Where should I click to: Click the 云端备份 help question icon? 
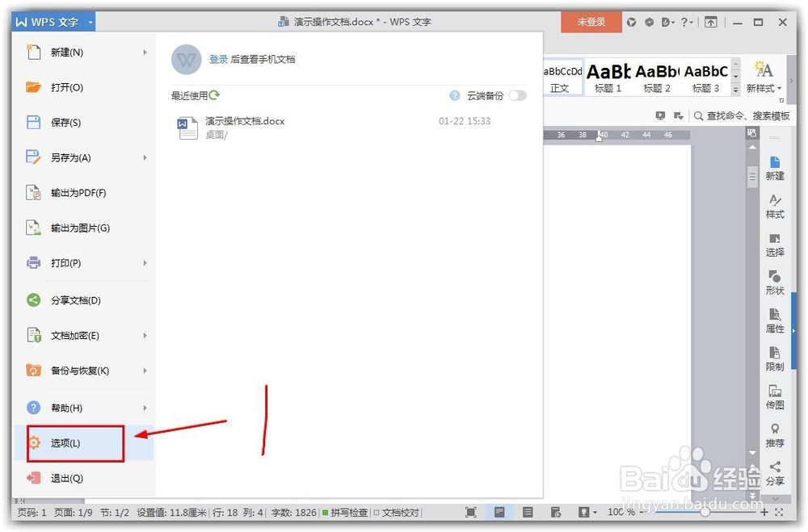click(454, 95)
